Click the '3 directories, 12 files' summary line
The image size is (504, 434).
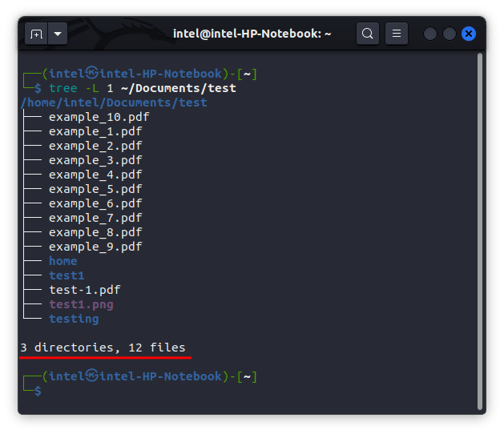click(103, 348)
